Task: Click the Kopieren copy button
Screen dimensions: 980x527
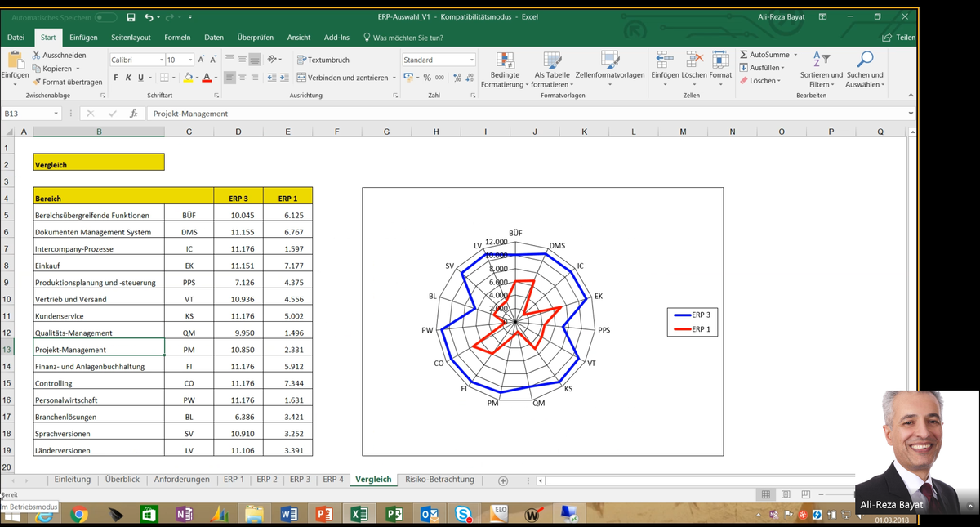Action: (55, 69)
